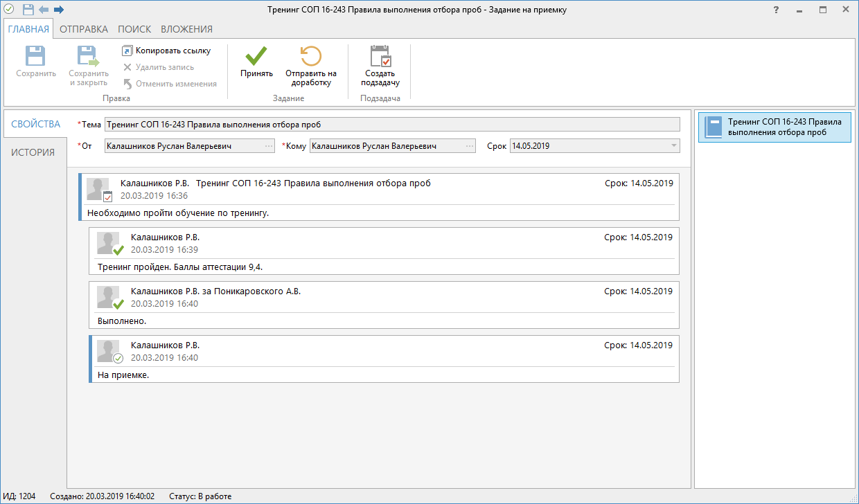Select the На приемке. message text
This screenshot has height=504, width=859.
123,375
